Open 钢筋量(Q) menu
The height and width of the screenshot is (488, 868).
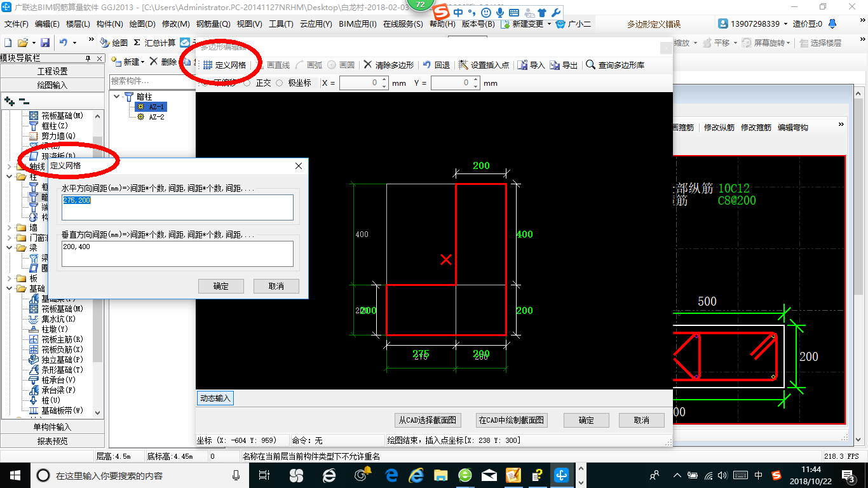point(213,24)
